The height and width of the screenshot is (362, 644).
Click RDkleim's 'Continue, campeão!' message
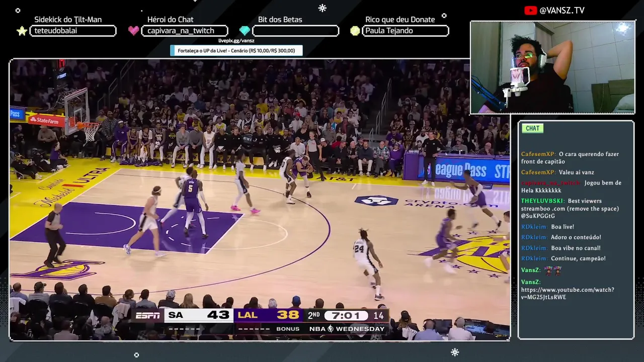(x=563, y=258)
